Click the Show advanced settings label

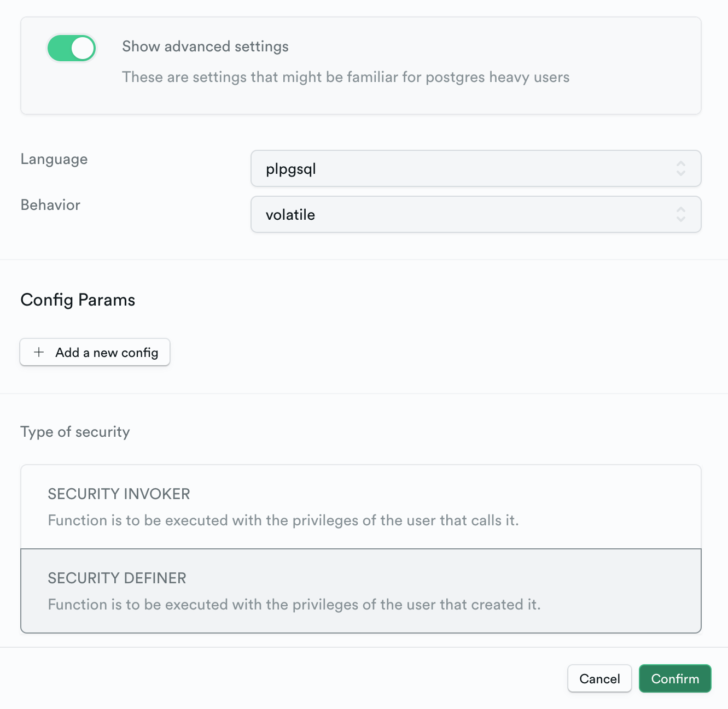205,46
